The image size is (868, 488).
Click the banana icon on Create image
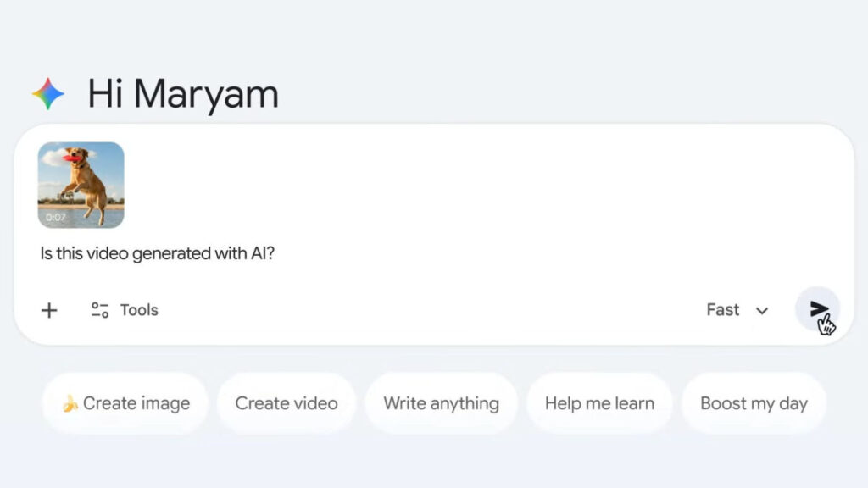[x=70, y=404]
